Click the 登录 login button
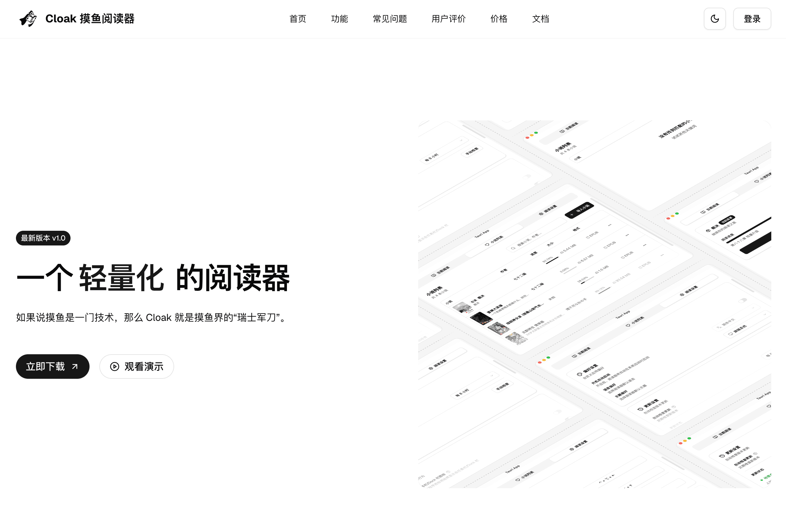This screenshot has height=532, width=786. pyautogui.click(x=752, y=19)
